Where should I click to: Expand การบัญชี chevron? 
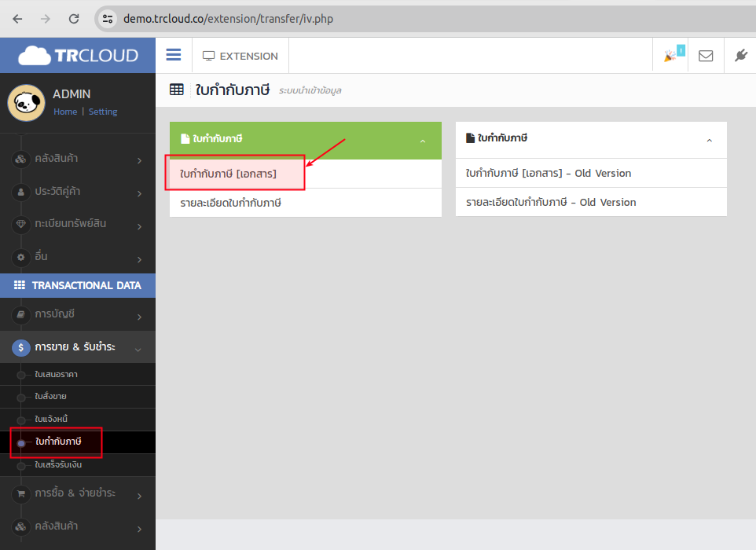[x=139, y=317]
